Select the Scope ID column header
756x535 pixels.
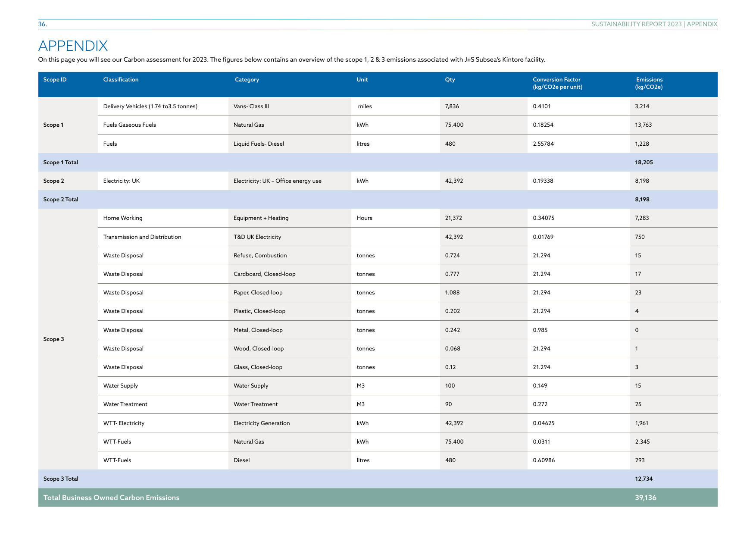point(55,80)
